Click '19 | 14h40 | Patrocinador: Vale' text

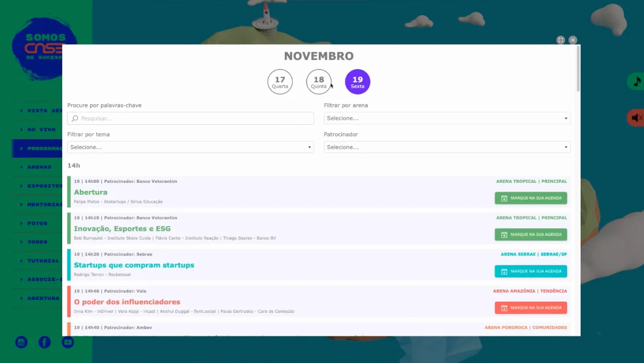coord(110,291)
